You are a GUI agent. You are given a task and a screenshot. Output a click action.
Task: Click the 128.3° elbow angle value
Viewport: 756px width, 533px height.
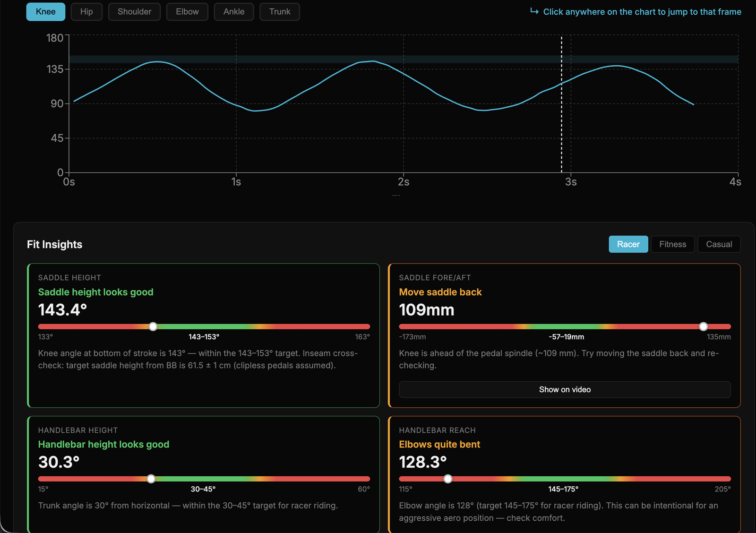(423, 462)
